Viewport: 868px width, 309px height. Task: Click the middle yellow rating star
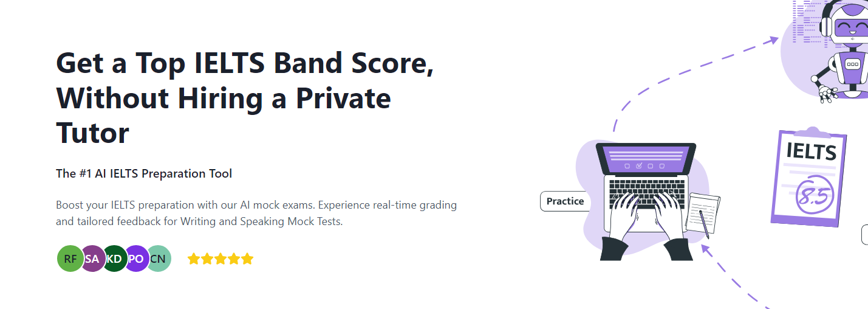(x=220, y=259)
